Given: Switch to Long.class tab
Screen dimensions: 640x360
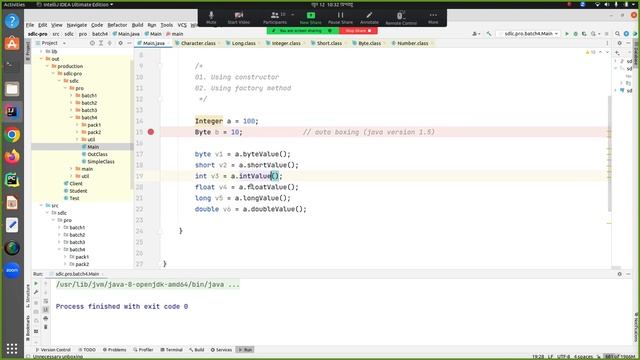Looking at the screenshot, I should 243,43.
